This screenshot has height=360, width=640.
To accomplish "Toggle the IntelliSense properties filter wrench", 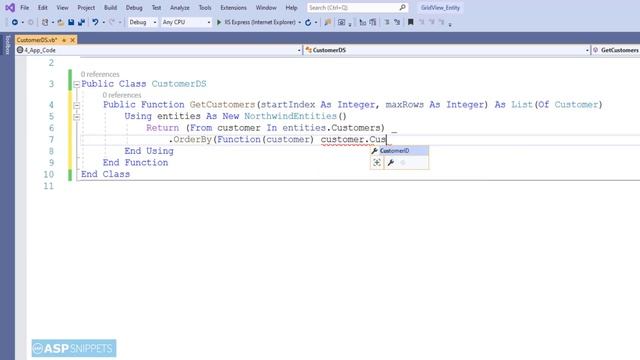I will pyautogui.click(x=391, y=163).
